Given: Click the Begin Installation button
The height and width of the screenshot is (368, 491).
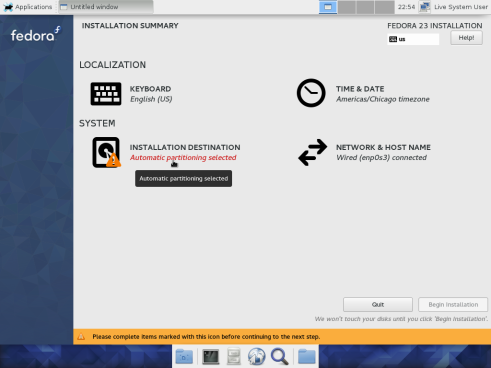Looking at the screenshot, I should point(453,304).
